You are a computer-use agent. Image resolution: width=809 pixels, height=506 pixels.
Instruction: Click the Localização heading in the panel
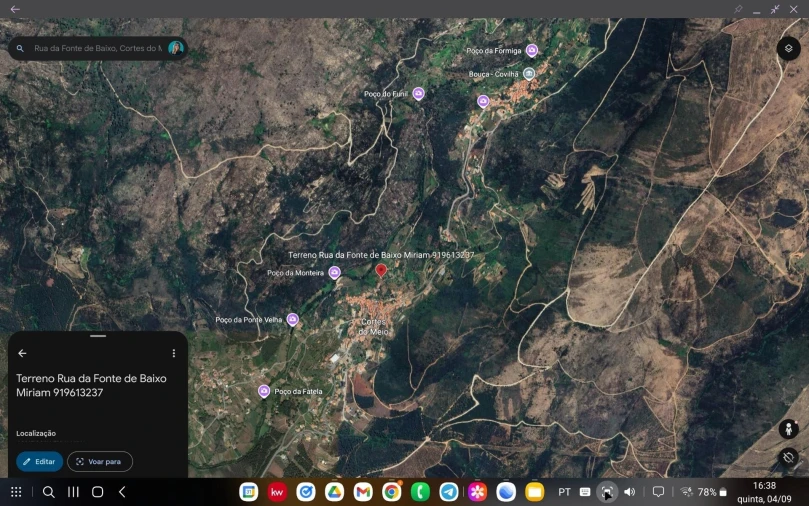point(36,433)
